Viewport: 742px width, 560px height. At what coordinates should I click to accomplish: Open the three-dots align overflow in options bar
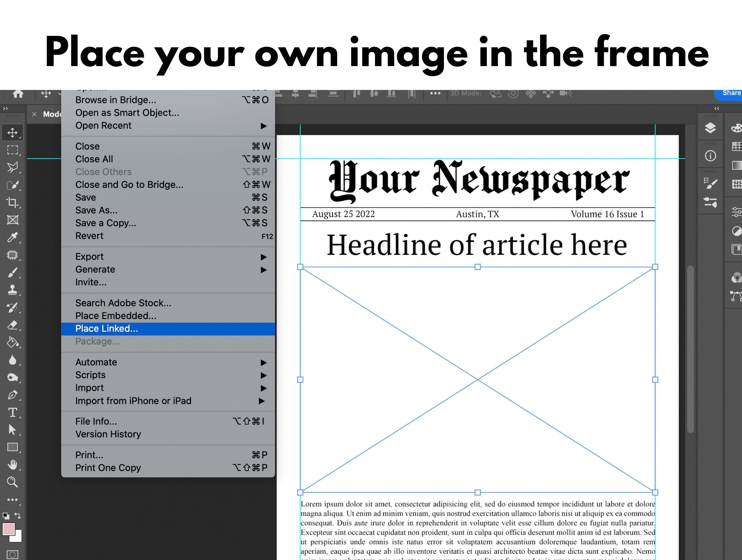(x=435, y=93)
